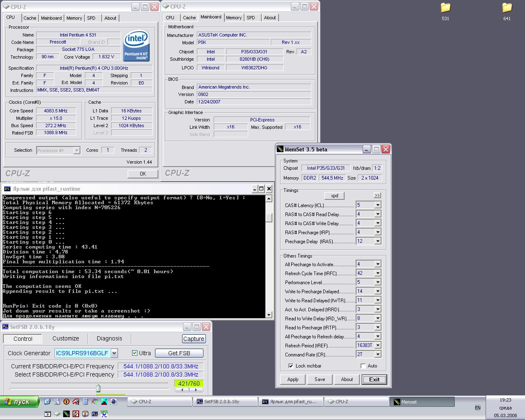Launch MemSet from its green memory-stick quick launch icon

(x=66, y=414)
